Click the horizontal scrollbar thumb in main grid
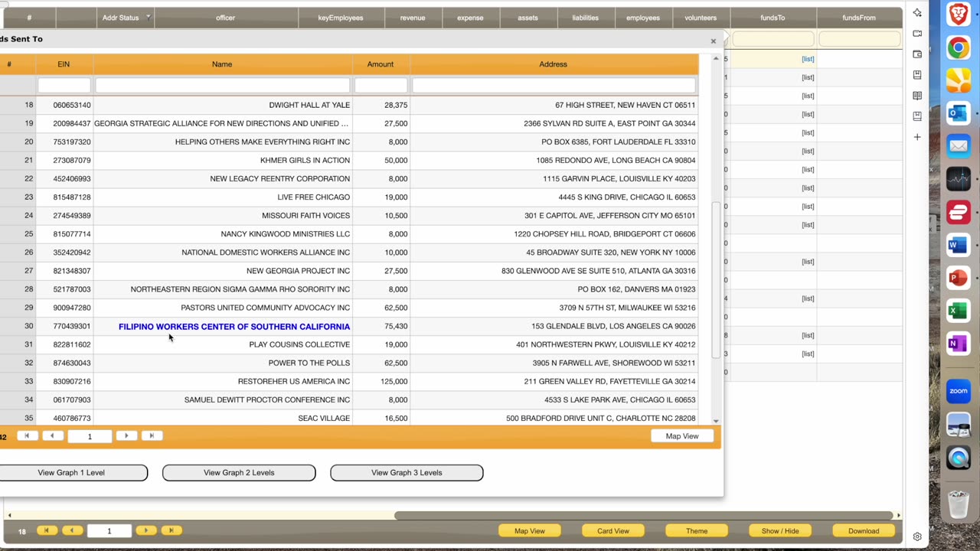Screen dimensions: 980x551 point(643,516)
